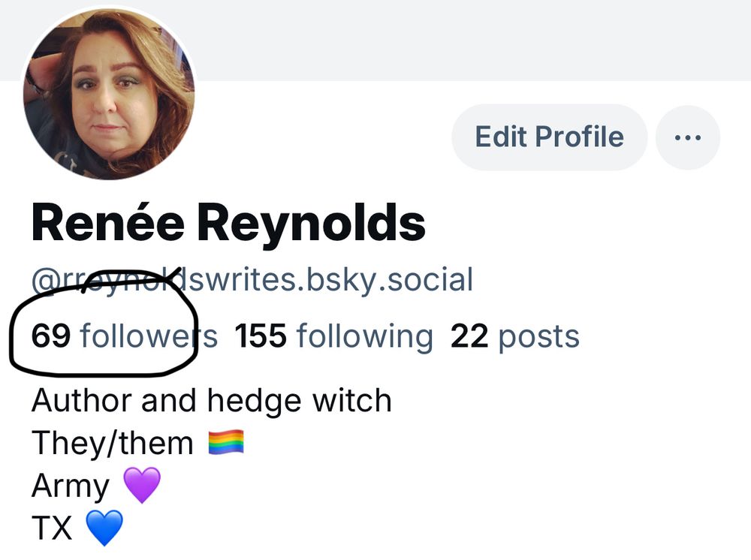Click the bold number 155
This screenshot has height=560, width=751.
261,336
